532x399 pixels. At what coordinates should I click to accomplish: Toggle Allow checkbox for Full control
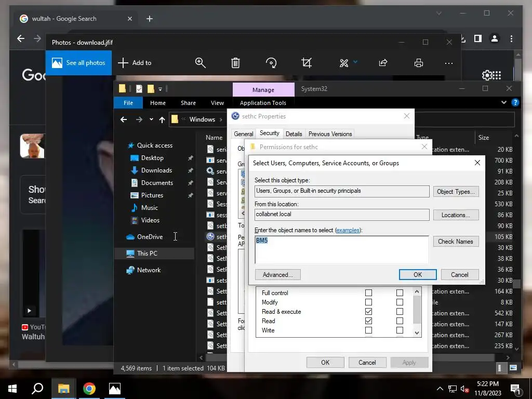click(368, 292)
